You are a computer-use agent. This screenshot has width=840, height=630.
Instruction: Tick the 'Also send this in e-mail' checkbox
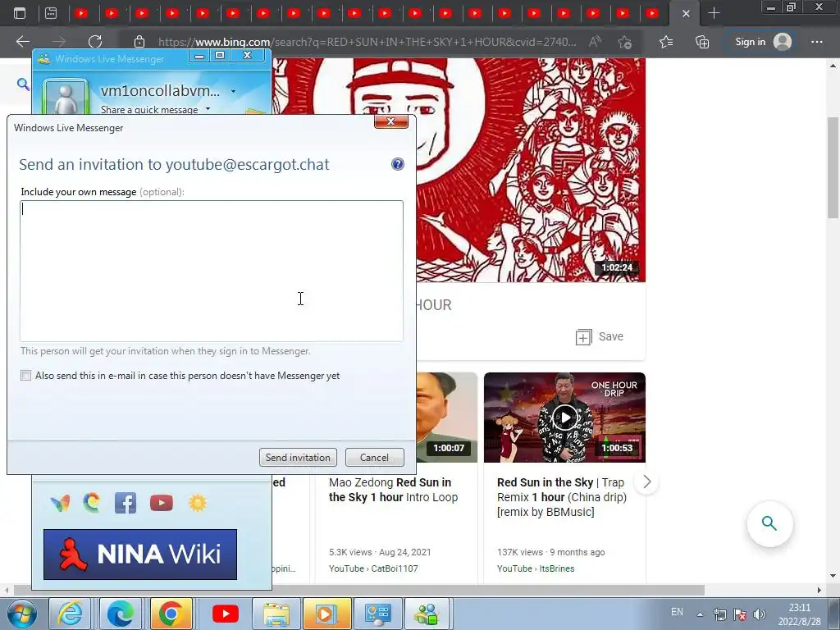point(25,376)
